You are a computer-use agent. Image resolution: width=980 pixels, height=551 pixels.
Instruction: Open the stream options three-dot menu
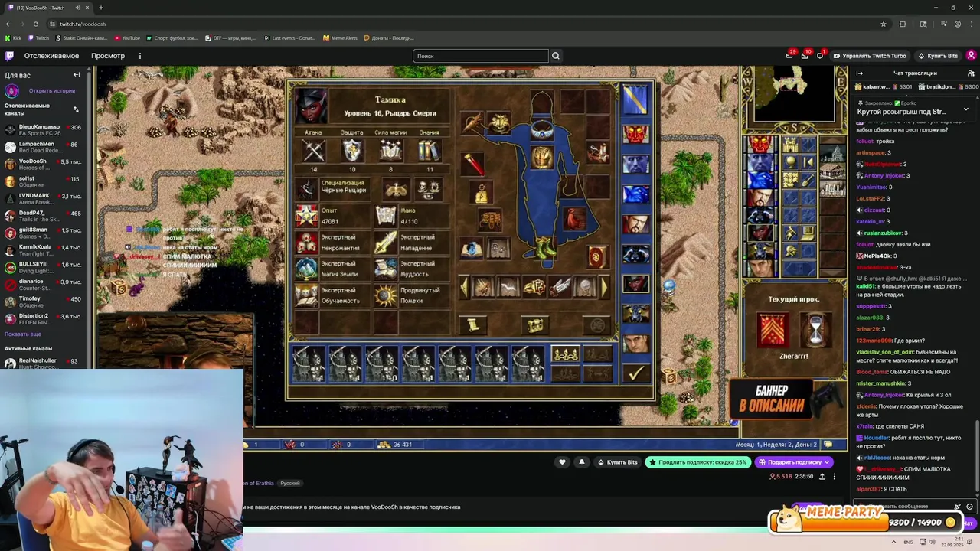click(x=835, y=476)
